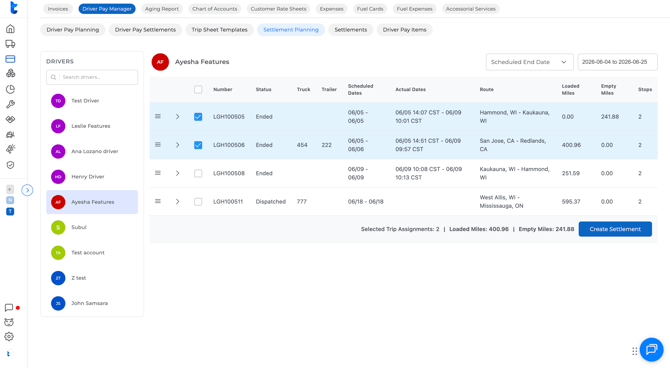Open the blue chat support bubble

pos(651,349)
